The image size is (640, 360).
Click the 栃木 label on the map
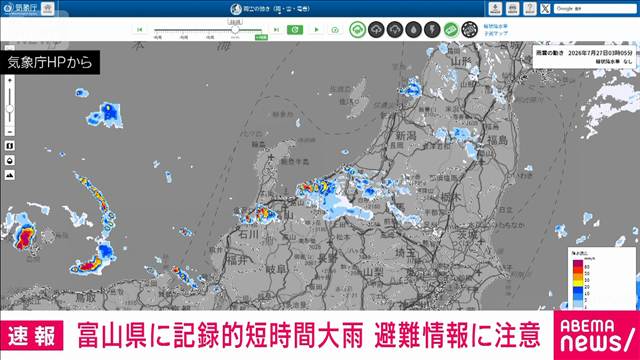coord(451,197)
